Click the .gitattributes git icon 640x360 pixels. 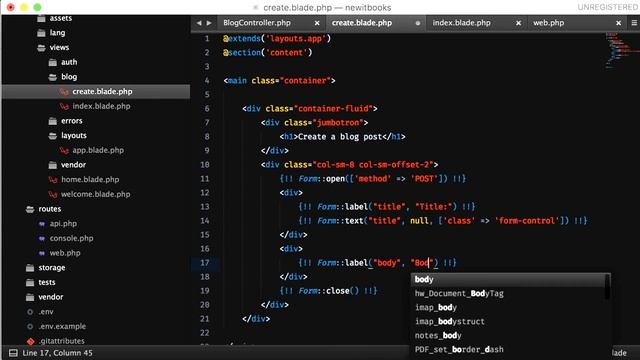[x=31, y=341]
